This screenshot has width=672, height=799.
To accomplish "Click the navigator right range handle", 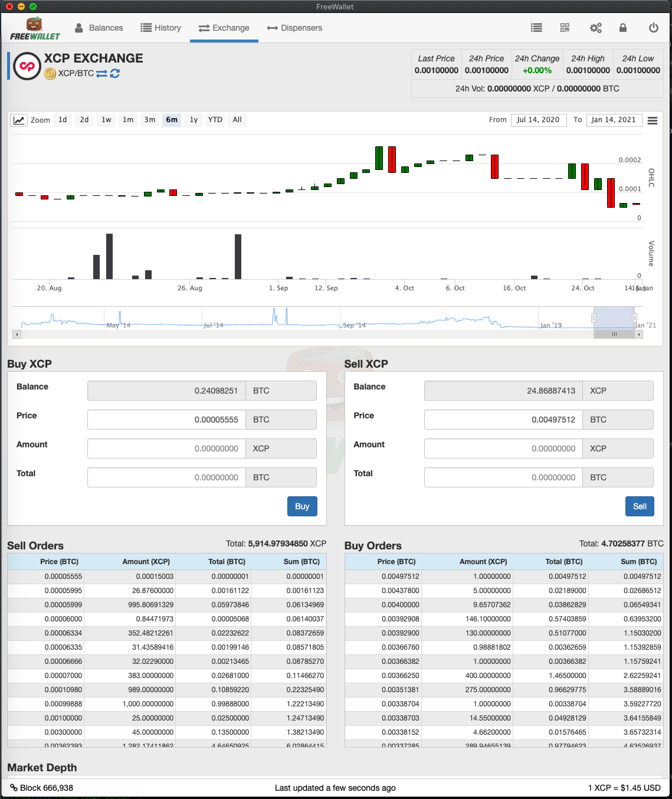I will pos(634,318).
